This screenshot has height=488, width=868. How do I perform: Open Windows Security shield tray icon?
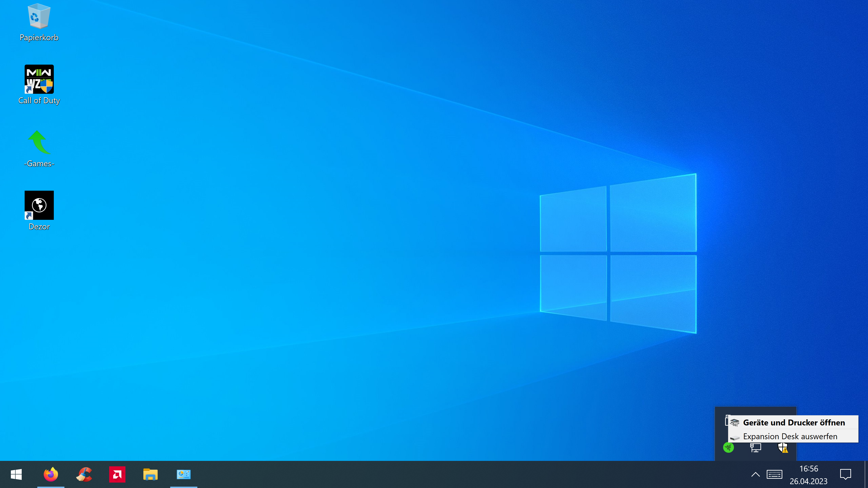[x=782, y=448]
